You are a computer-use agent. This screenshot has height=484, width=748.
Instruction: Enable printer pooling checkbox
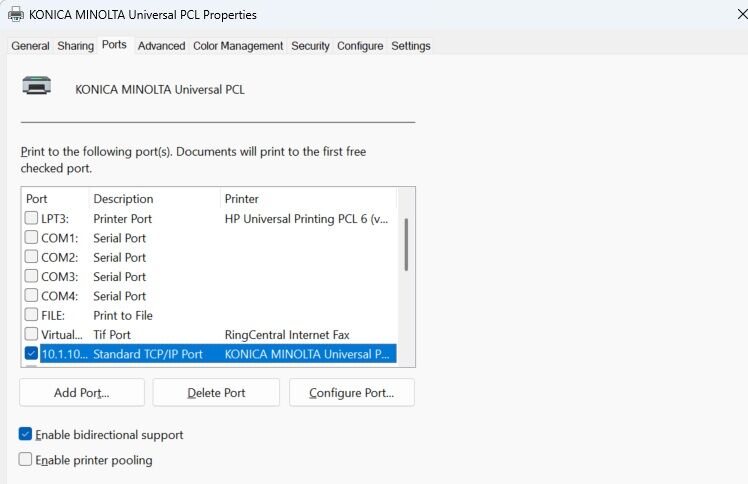click(26, 460)
